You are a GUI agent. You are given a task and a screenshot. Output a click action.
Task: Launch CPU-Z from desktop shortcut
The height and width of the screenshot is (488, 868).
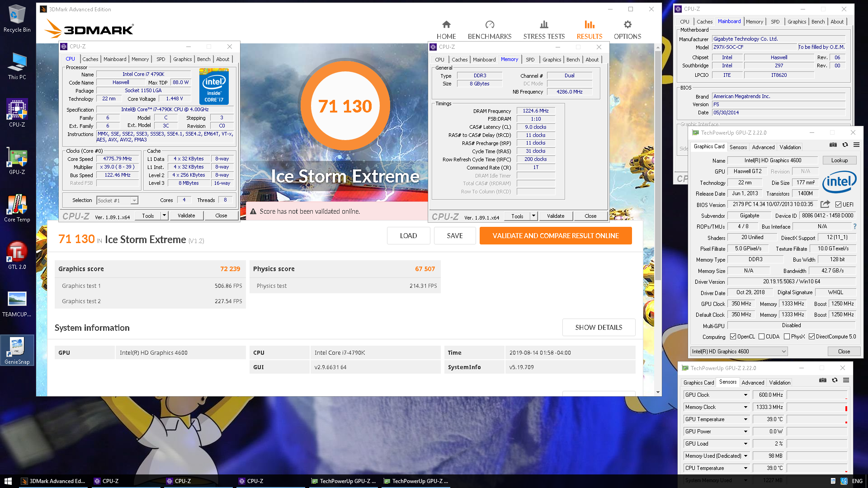pos(17,113)
